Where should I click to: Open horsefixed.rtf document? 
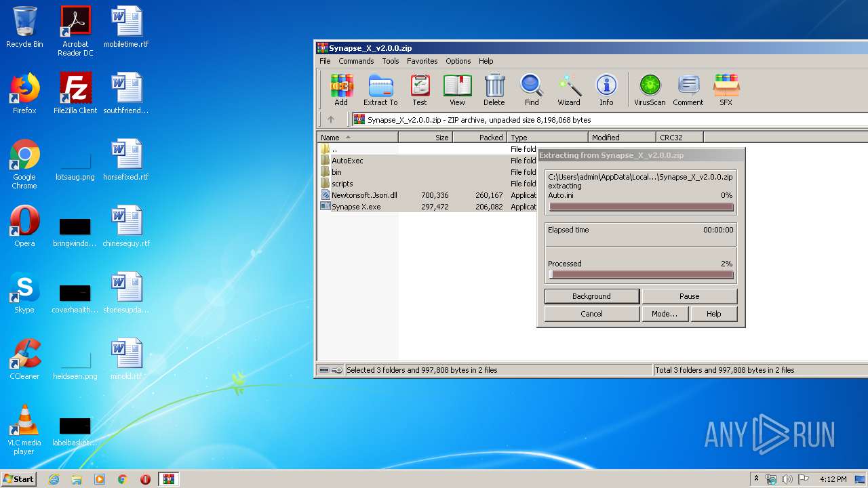pos(126,160)
